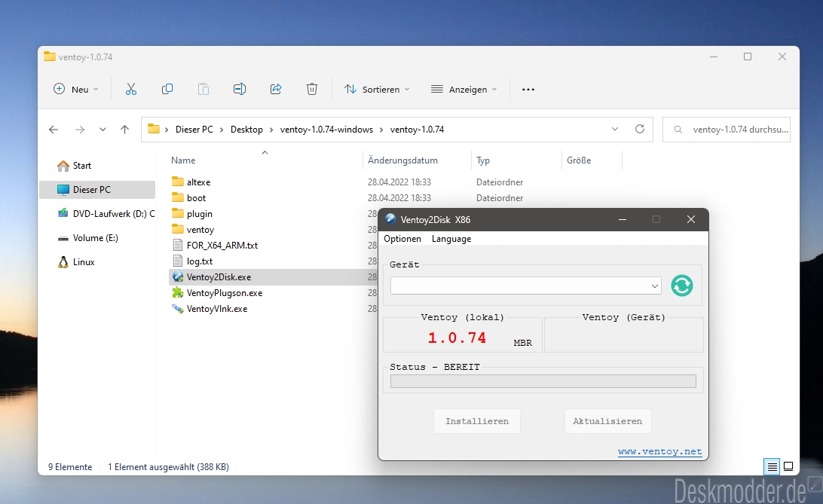This screenshot has width=823, height=504.
Task: Click the Paste clipboard icon
Action: pos(203,89)
